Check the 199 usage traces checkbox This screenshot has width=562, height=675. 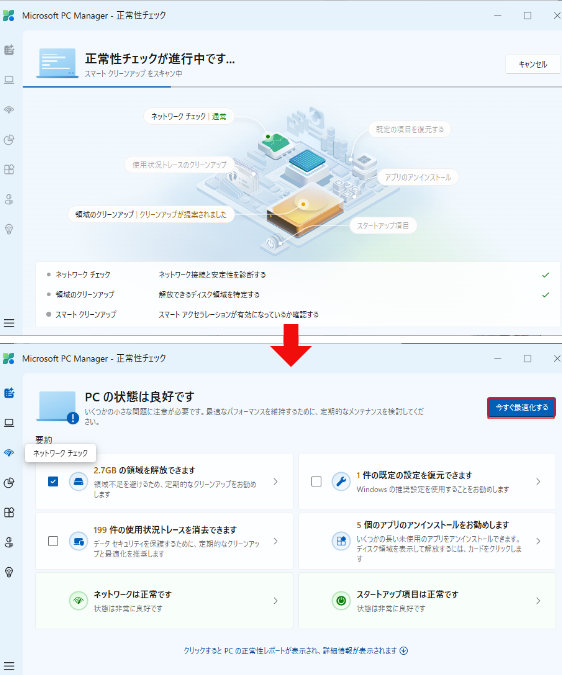pos(53,541)
